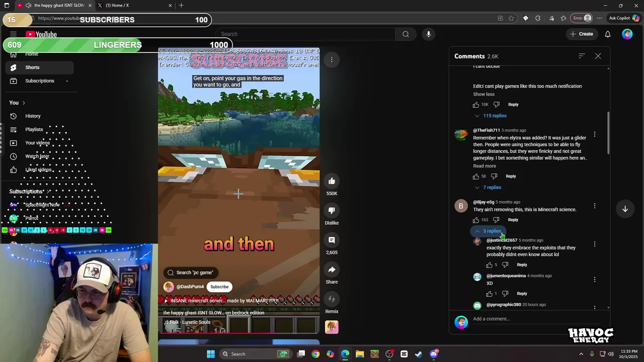Screen dimensions: 644x362
Task: Expand the 7 replies thread
Action: pyautogui.click(x=488, y=188)
